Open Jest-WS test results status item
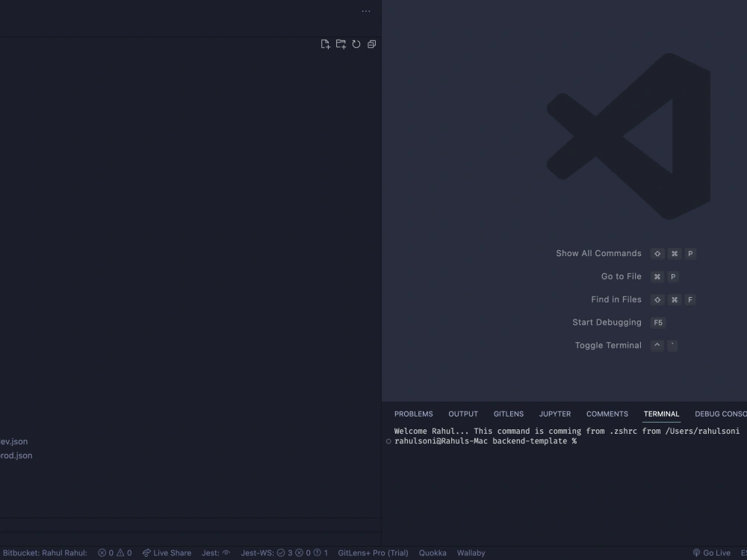 tap(285, 553)
